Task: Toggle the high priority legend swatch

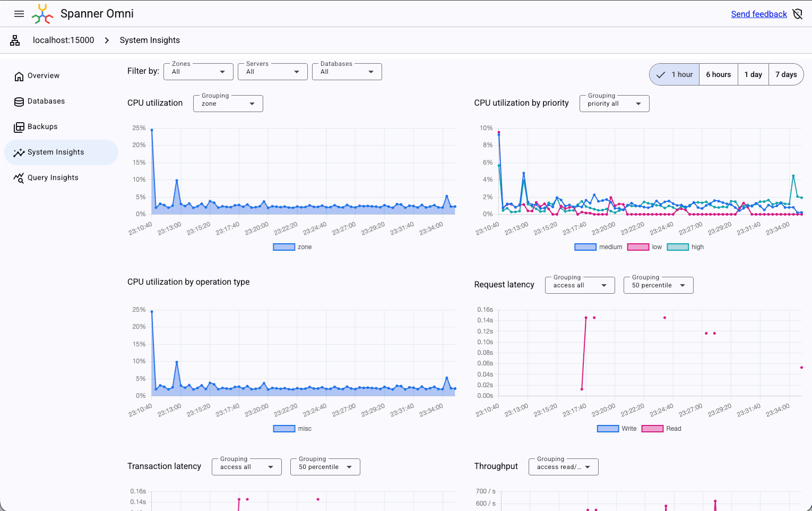Action: point(678,247)
